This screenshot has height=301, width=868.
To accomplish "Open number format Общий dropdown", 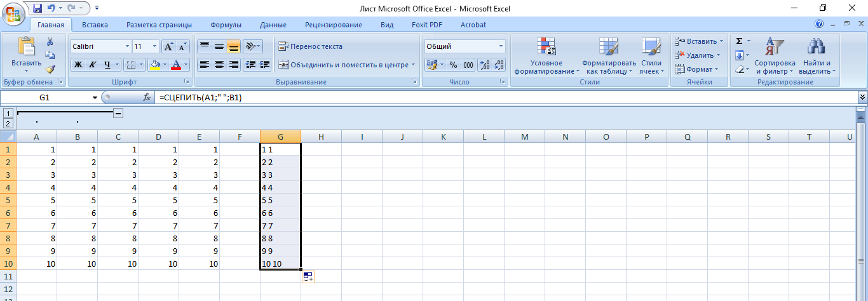I will pos(501,46).
